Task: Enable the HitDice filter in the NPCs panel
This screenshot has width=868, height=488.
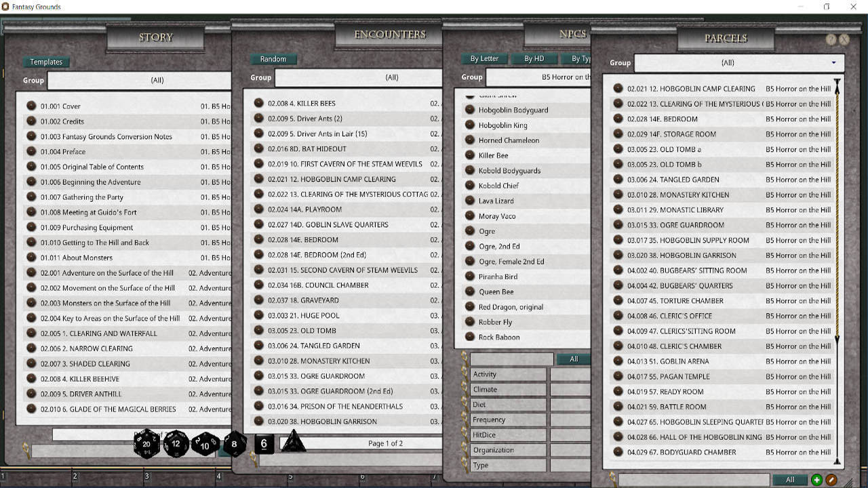Action: tap(508, 434)
